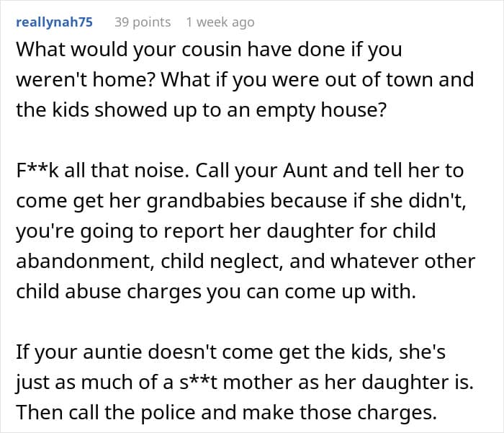Click the word "grandbabies" in the comment
Screen dimensions: 504x433
pyautogui.click(x=206, y=201)
